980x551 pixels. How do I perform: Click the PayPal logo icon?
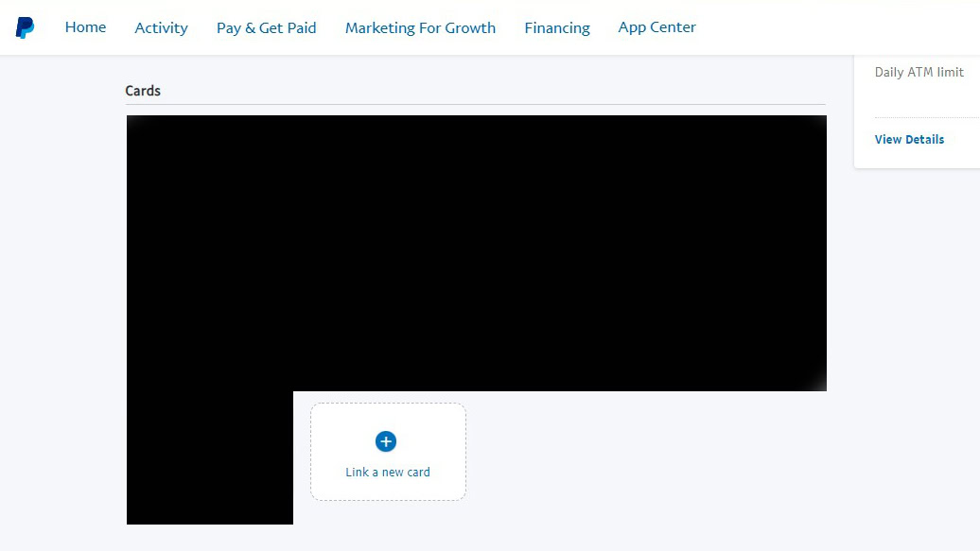pos(25,28)
